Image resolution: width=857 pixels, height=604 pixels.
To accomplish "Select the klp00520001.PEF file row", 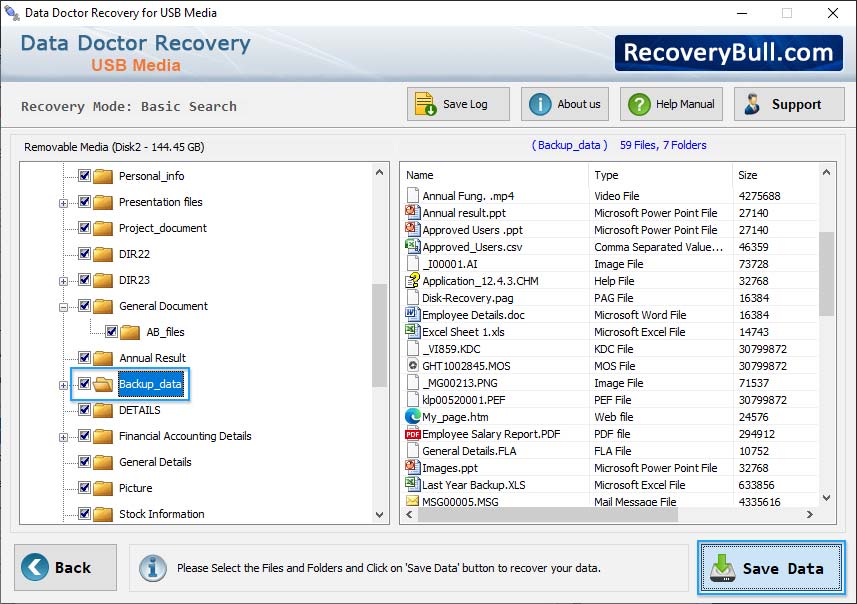I will 611,400.
